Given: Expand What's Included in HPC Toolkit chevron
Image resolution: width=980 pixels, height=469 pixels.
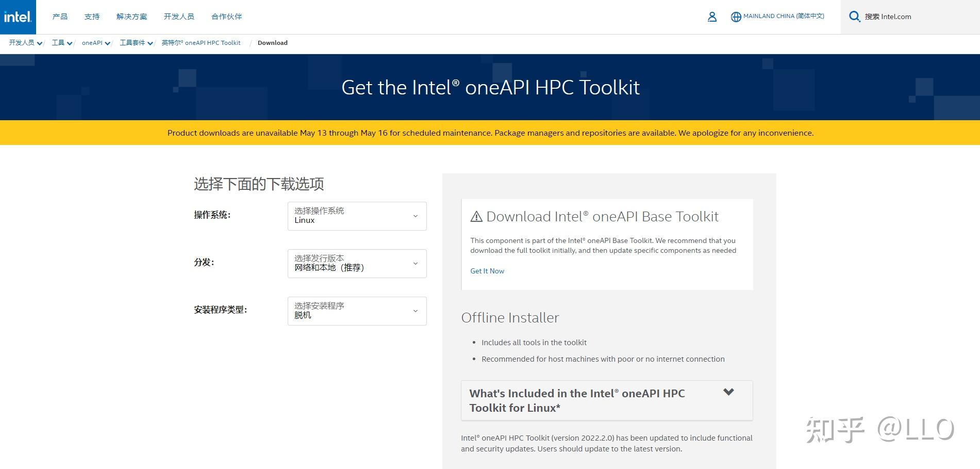Looking at the screenshot, I should point(728,392).
